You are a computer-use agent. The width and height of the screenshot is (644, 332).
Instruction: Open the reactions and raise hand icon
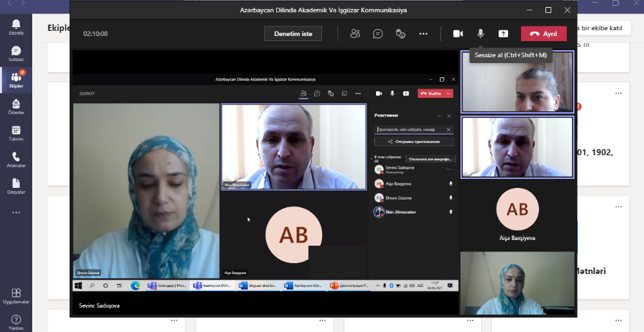click(x=401, y=33)
